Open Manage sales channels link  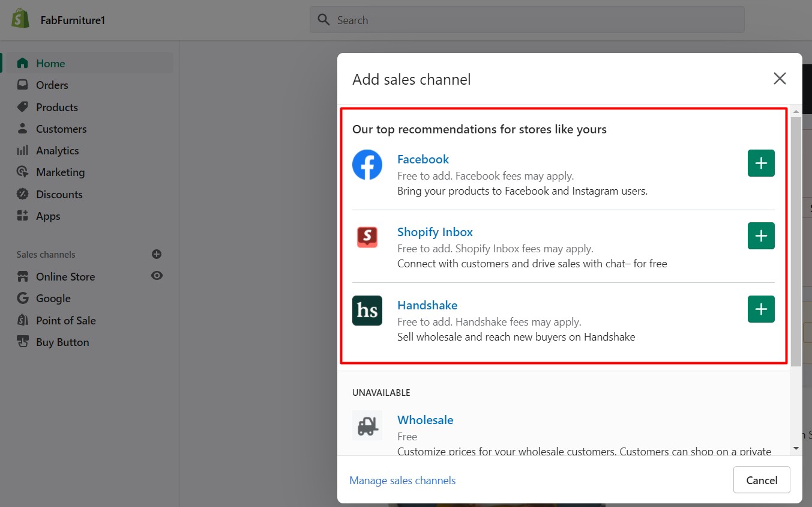(402, 480)
